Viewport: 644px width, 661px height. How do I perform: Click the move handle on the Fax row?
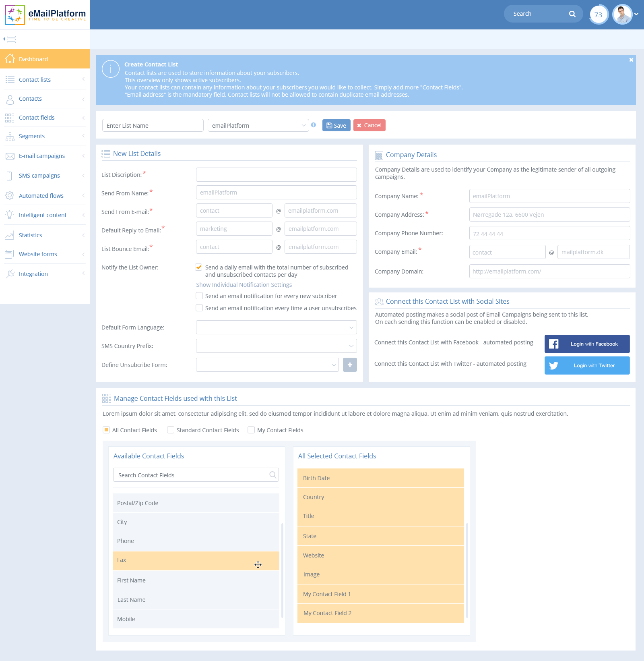[x=258, y=565]
